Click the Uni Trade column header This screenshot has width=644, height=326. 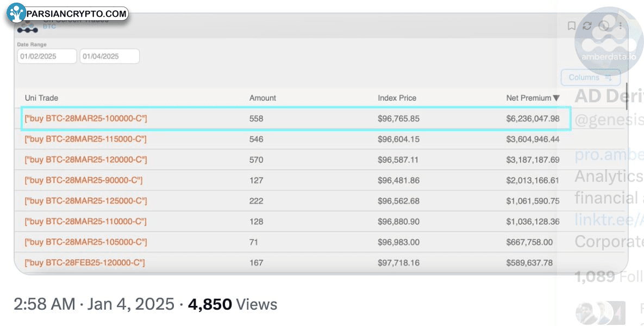pyautogui.click(x=41, y=98)
